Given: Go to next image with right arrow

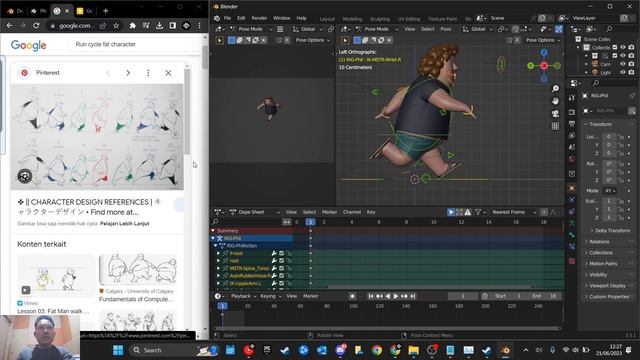Looking at the screenshot, I should point(128,73).
